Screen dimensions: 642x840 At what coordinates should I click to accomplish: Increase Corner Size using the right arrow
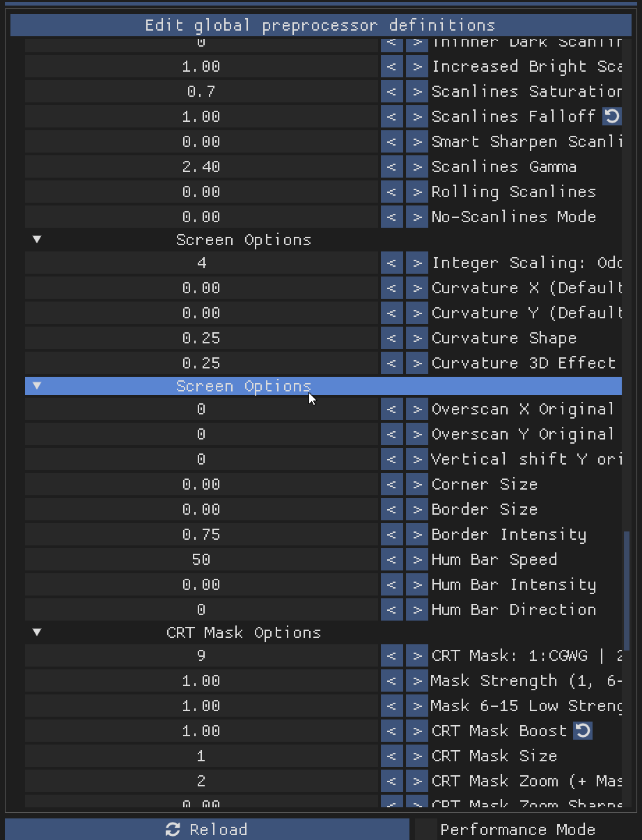[417, 484]
